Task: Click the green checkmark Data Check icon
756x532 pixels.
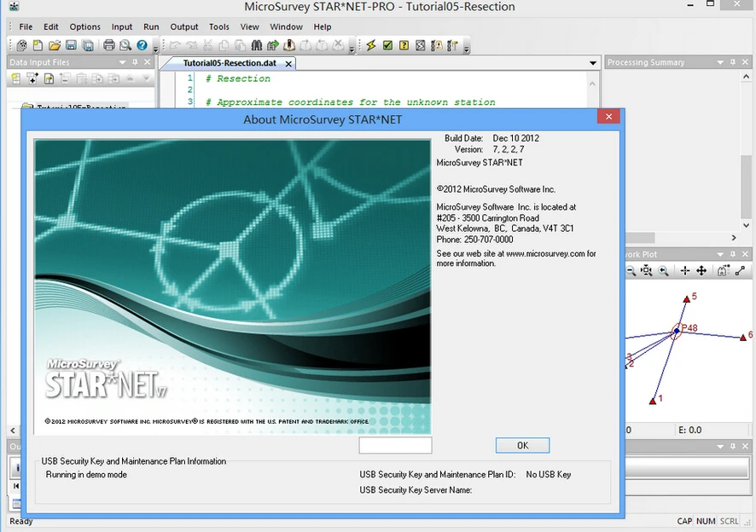Action: click(387, 45)
